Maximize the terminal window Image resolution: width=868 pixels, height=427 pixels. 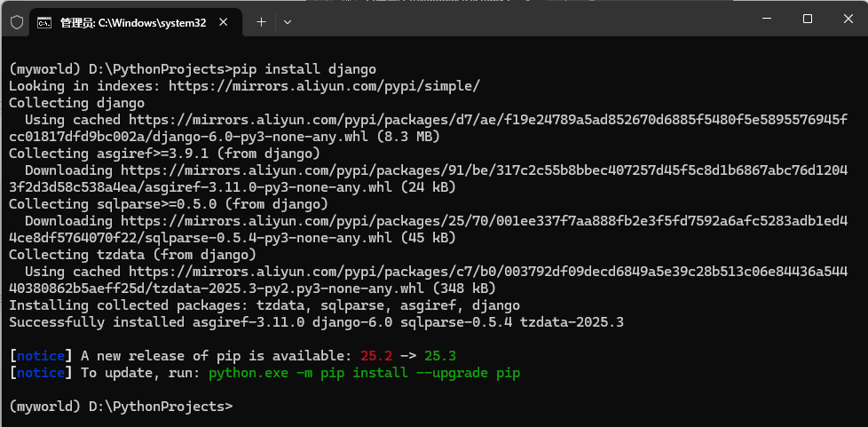coord(807,19)
